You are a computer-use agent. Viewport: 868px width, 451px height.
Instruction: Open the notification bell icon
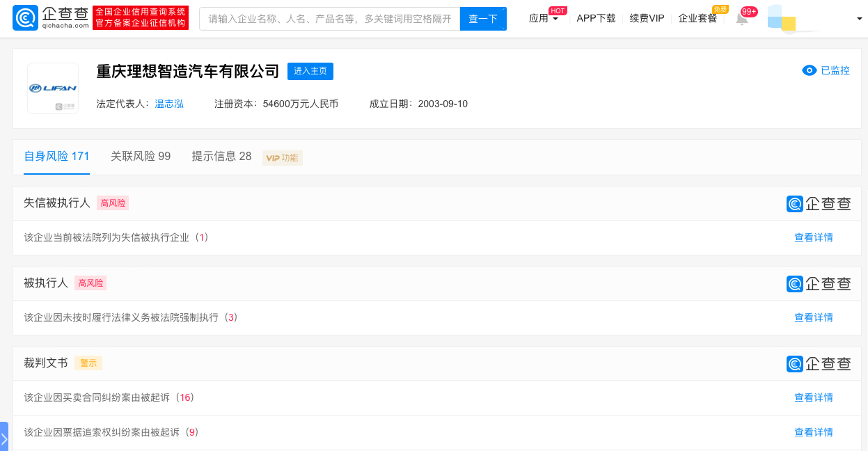[742, 19]
